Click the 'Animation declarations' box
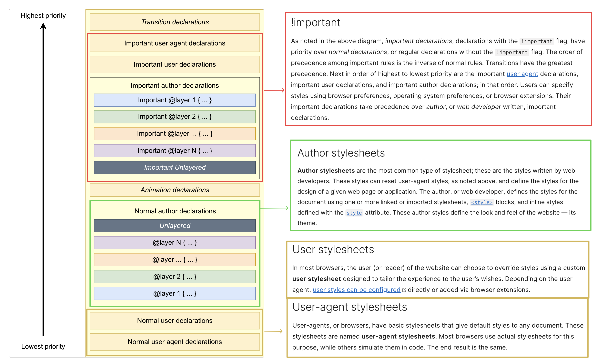The width and height of the screenshot is (597, 364). (175, 190)
